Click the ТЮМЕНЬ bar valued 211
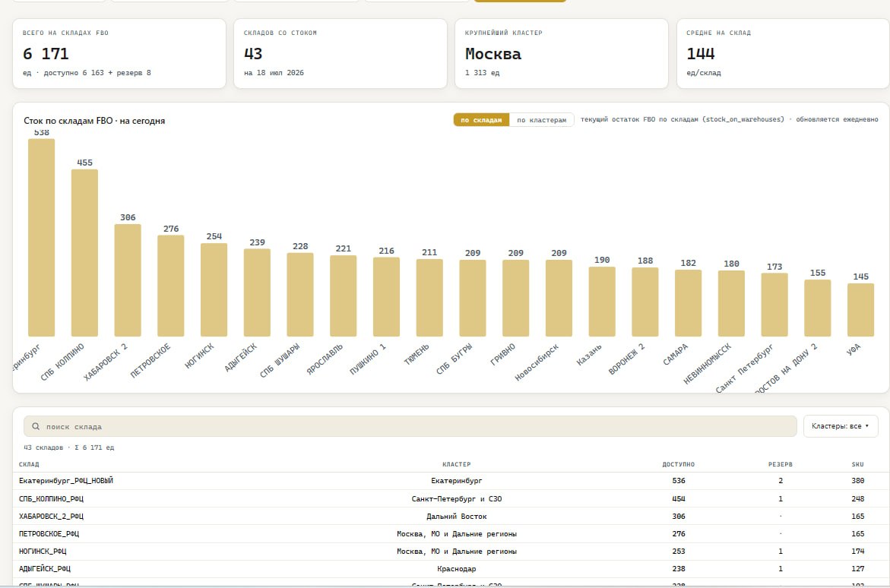Screen dimensions: 890x588 click(429, 298)
